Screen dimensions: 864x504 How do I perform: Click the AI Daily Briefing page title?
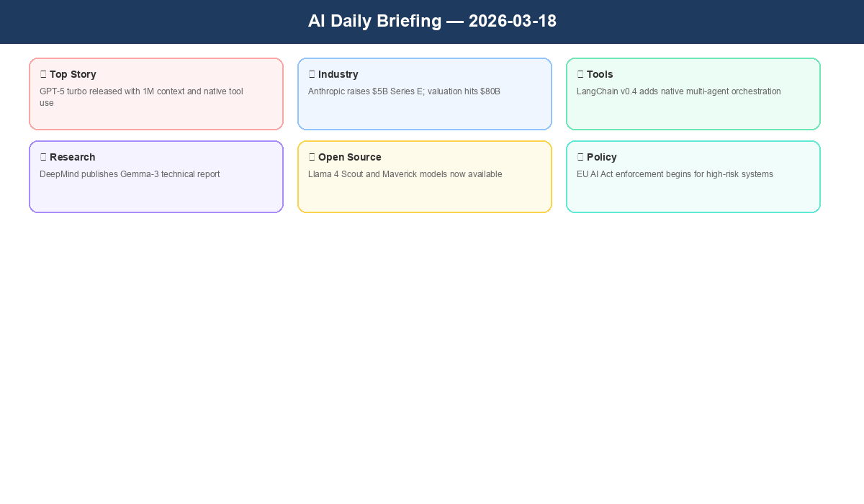tap(432, 21)
